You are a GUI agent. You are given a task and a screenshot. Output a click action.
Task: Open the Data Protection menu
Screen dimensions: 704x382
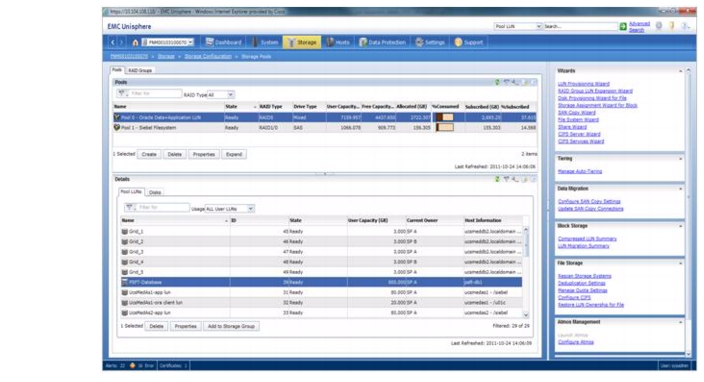(383, 42)
